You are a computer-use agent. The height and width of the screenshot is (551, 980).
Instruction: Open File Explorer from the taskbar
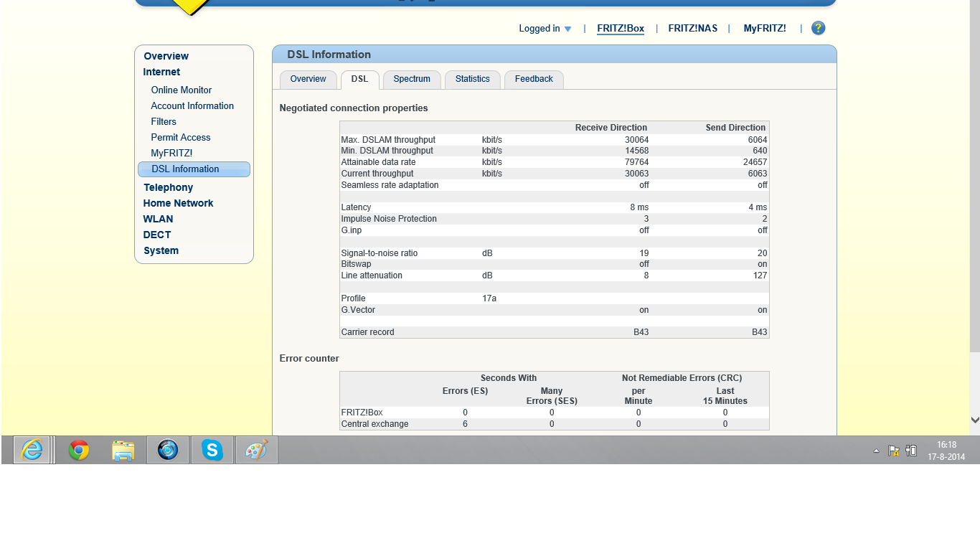(123, 450)
